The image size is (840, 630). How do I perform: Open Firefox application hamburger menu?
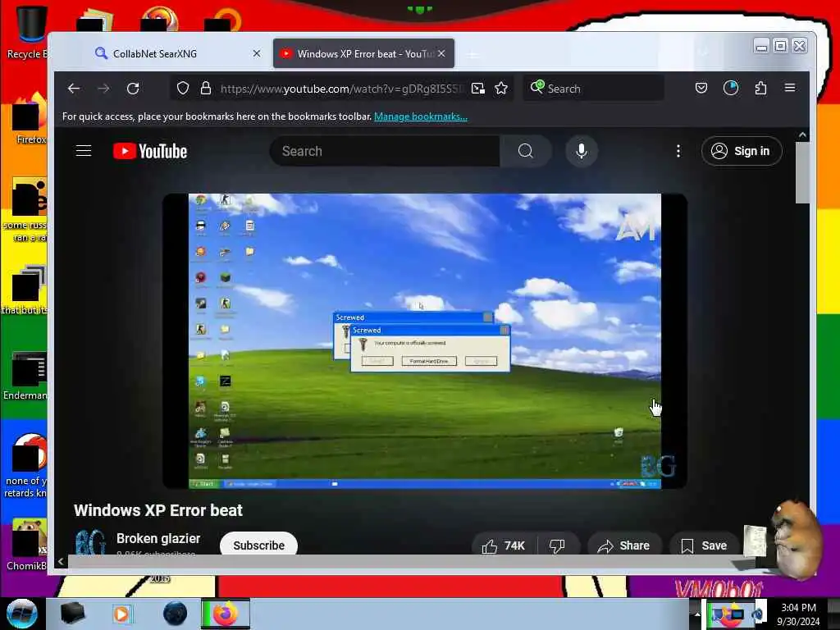tap(790, 88)
